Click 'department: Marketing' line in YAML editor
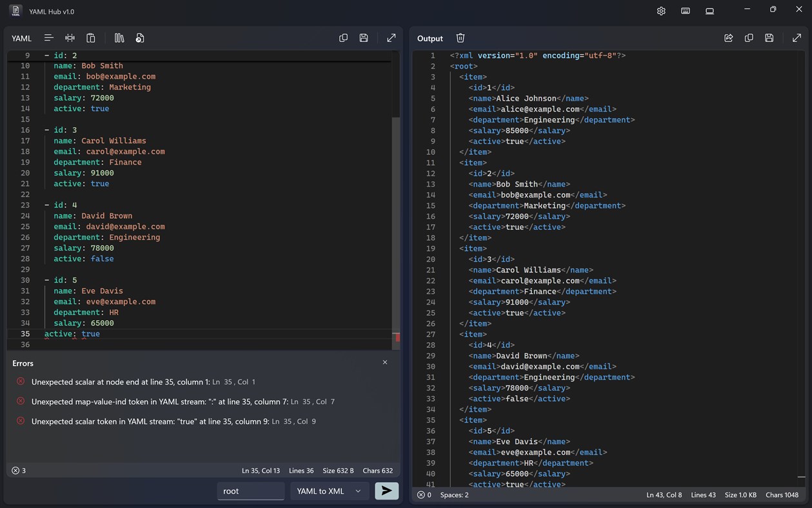 pos(102,87)
